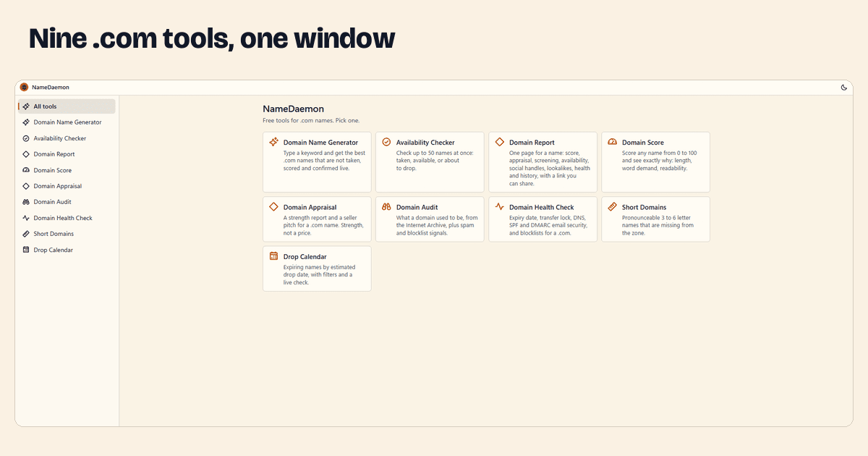Click the NameDaemon logo icon in the title bar
868x456 pixels.
click(24, 87)
